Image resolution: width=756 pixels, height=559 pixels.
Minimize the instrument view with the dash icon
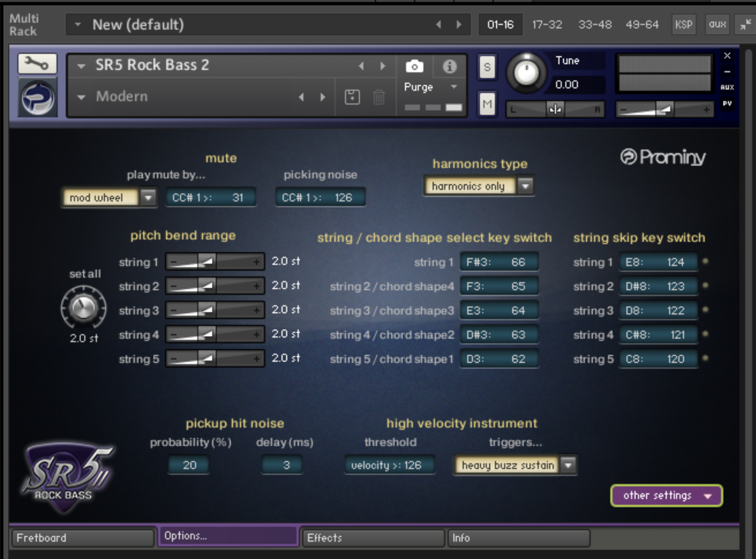tap(727, 72)
